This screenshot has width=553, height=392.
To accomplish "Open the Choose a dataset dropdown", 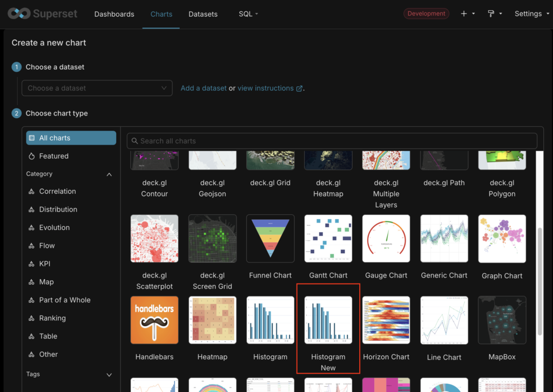I will pyautogui.click(x=97, y=88).
